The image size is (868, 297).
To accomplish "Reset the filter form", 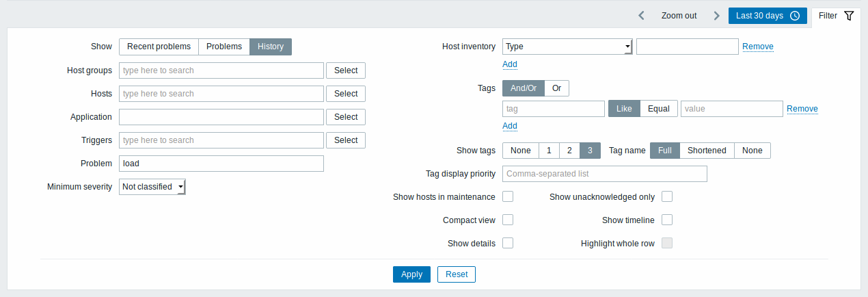I will point(457,274).
